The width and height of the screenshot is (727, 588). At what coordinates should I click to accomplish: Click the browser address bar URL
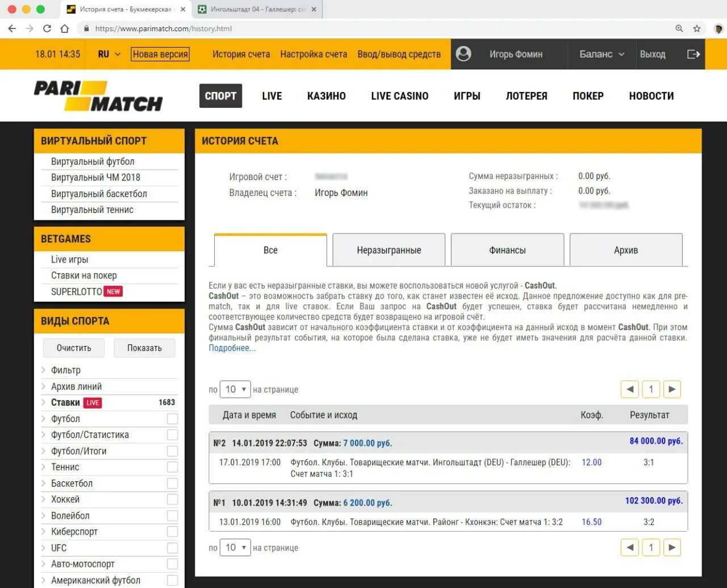click(x=164, y=28)
